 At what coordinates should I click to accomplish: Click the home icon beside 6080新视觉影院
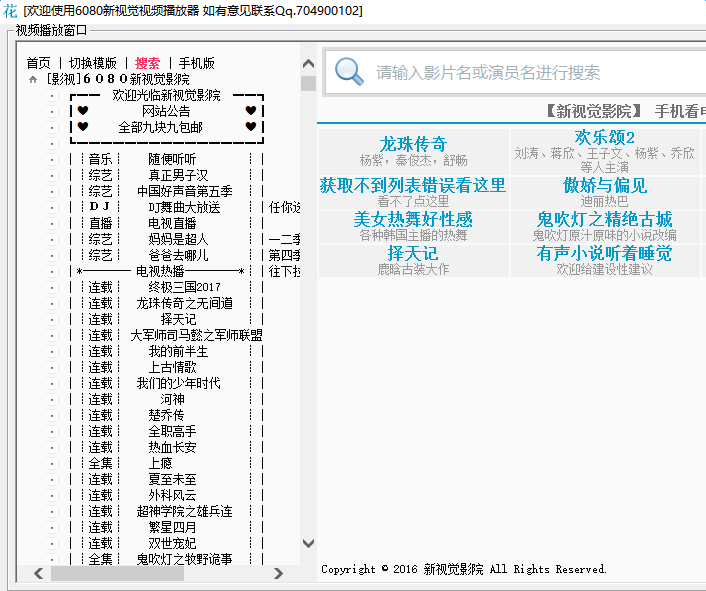tap(32, 79)
